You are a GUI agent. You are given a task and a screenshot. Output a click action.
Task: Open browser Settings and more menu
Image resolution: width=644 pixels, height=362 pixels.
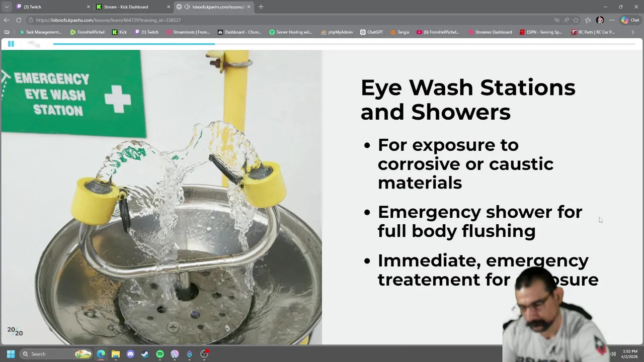click(612, 20)
